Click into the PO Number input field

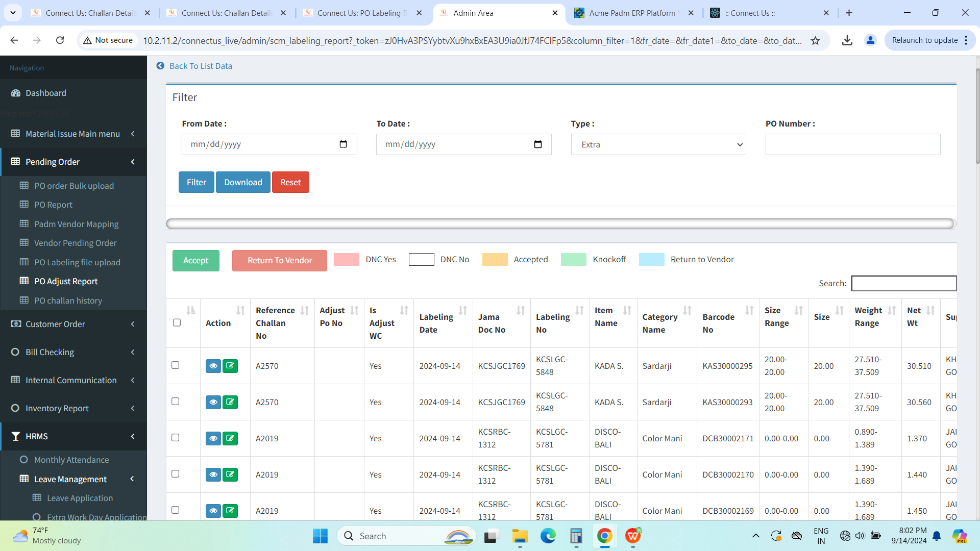pyautogui.click(x=853, y=144)
